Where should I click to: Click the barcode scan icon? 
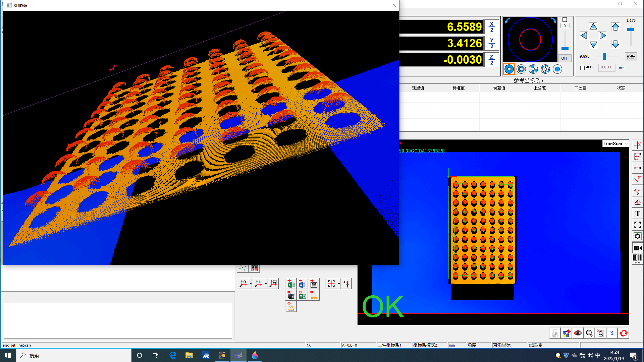[x=637, y=258]
